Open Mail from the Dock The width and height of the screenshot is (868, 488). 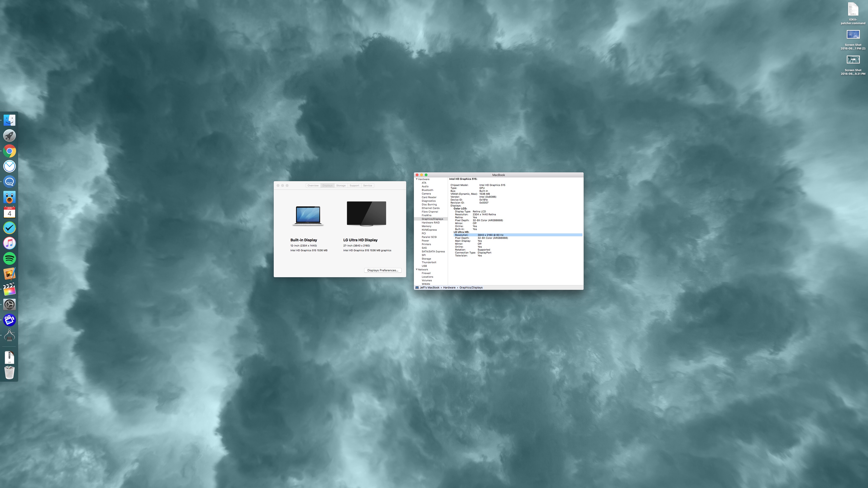pyautogui.click(x=9, y=166)
